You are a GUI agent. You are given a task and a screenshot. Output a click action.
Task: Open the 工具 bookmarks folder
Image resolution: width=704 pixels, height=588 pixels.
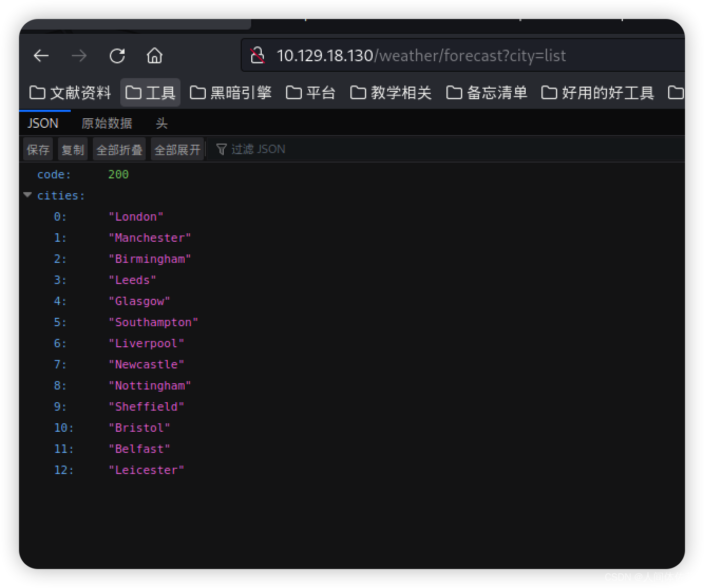pos(150,93)
